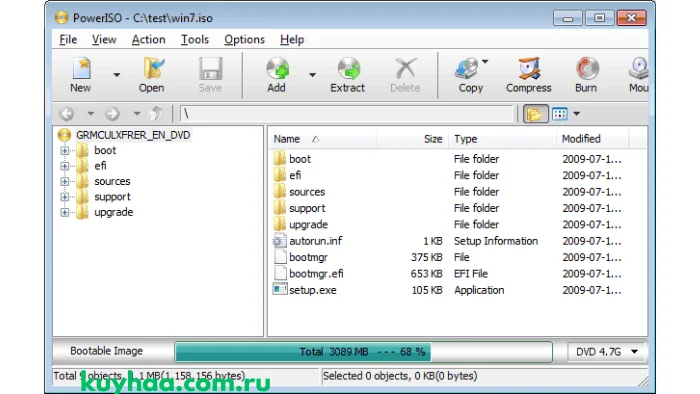
Task: Sort by the Size column header
Action: tap(412, 139)
